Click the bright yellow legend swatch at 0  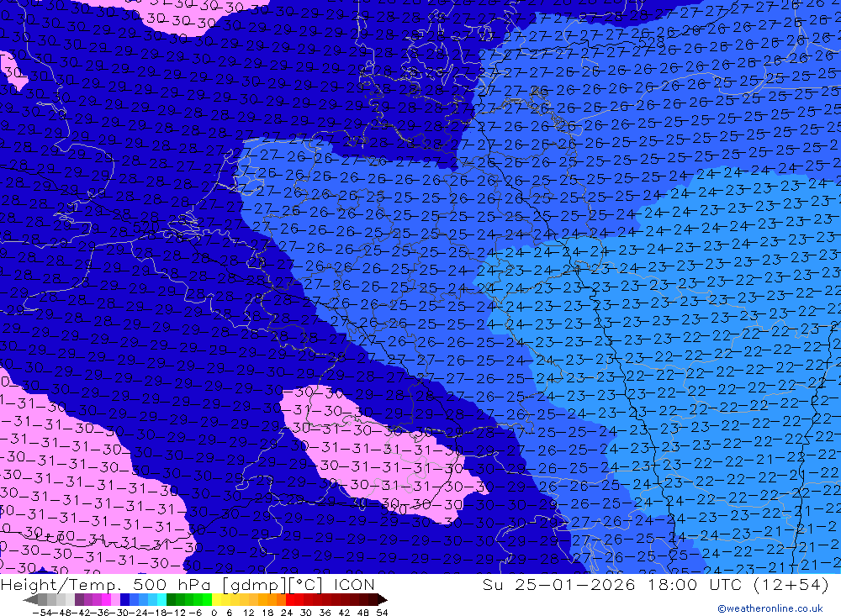(216, 599)
